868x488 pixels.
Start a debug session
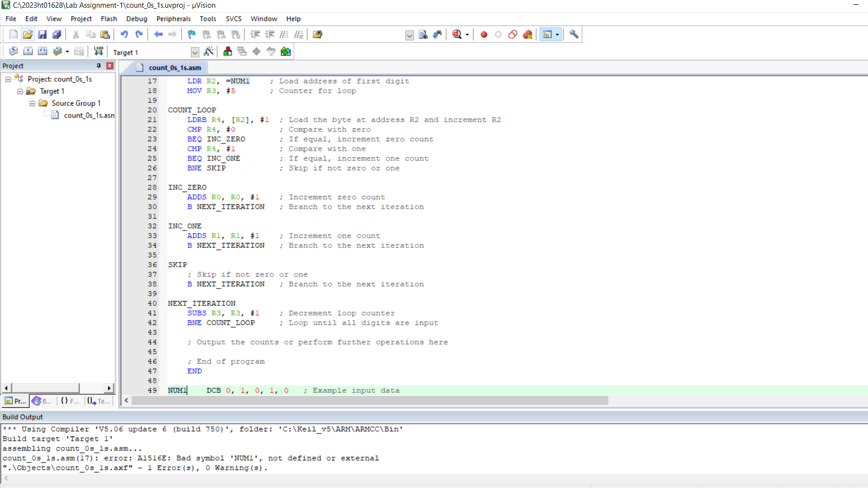click(457, 34)
